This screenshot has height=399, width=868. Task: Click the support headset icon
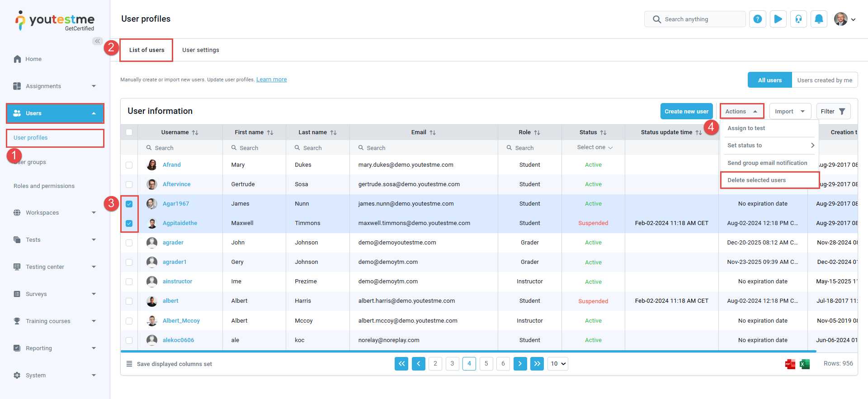click(x=798, y=19)
